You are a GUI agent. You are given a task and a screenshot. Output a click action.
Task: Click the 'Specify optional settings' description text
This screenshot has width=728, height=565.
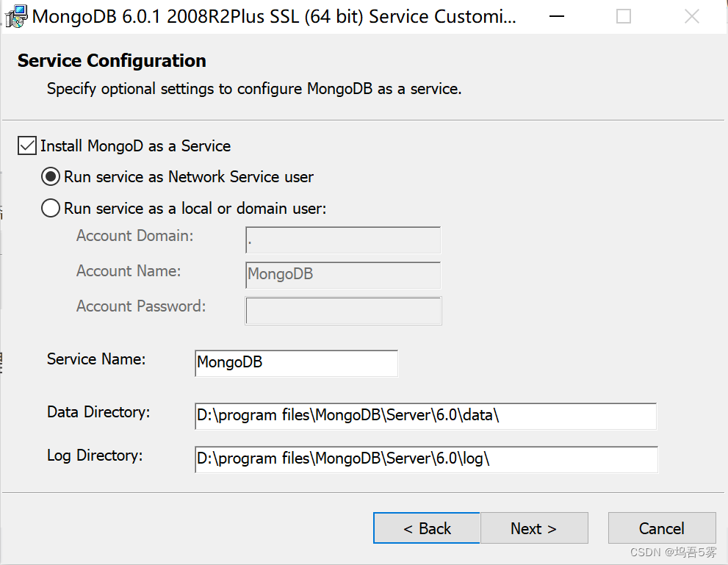tap(254, 89)
